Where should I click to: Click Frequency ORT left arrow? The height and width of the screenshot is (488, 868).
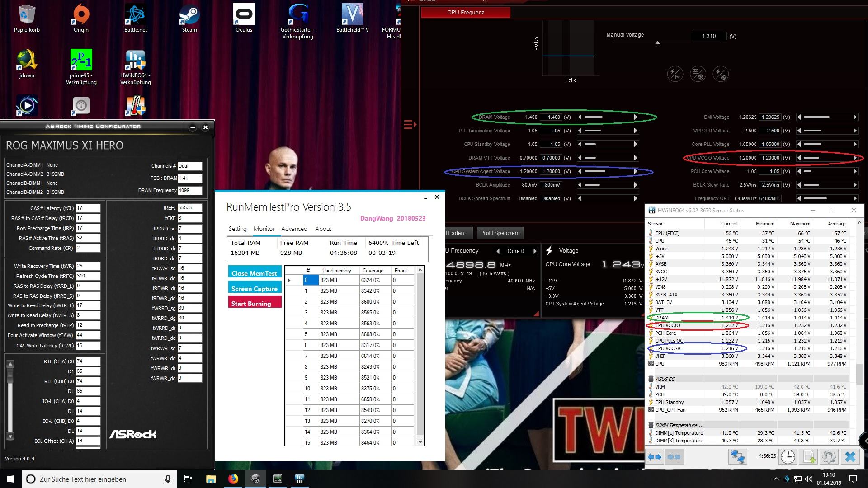click(799, 198)
